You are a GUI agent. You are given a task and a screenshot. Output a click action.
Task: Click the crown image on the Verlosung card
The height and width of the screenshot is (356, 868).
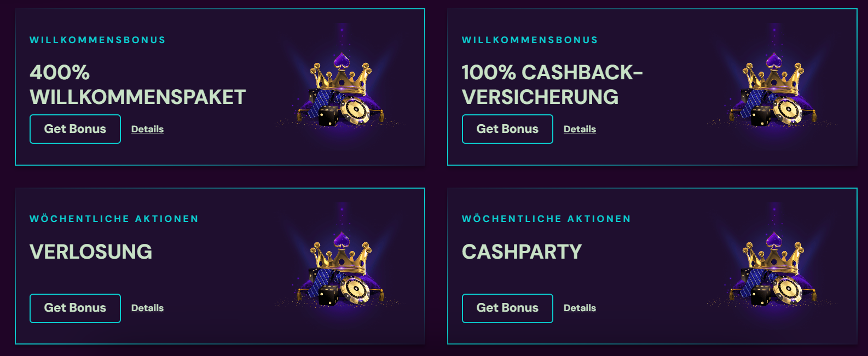(340, 269)
